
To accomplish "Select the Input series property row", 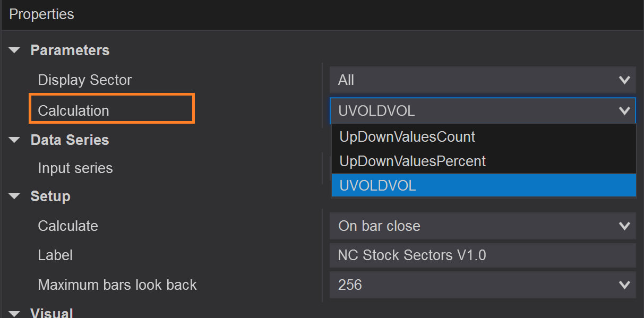I will pyautogui.click(x=75, y=168).
